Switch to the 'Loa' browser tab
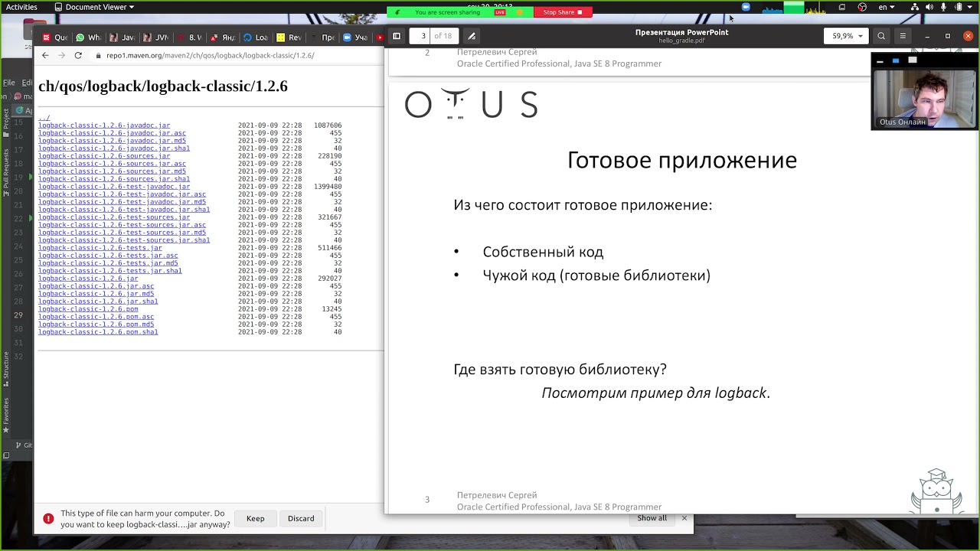980x551 pixels. coord(255,37)
